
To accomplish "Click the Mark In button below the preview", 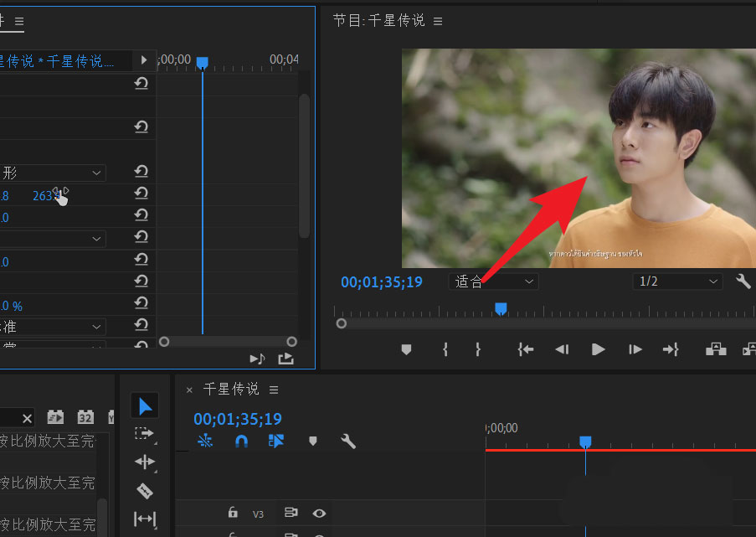I will pyautogui.click(x=444, y=349).
